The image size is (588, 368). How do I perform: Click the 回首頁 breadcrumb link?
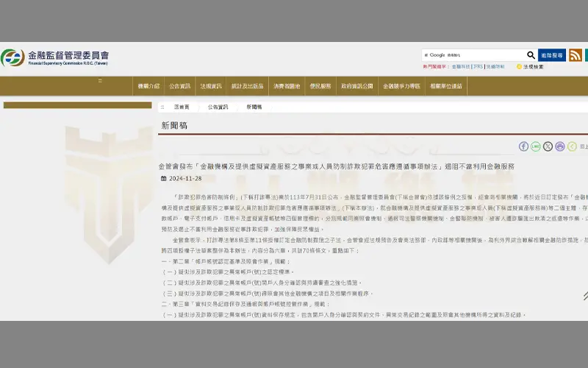click(x=182, y=107)
